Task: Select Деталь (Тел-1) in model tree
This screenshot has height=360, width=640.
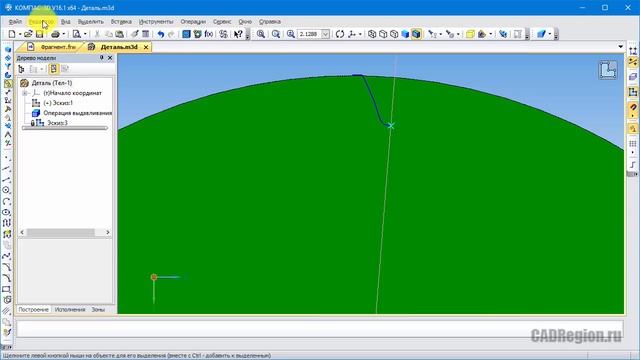Action: point(52,83)
